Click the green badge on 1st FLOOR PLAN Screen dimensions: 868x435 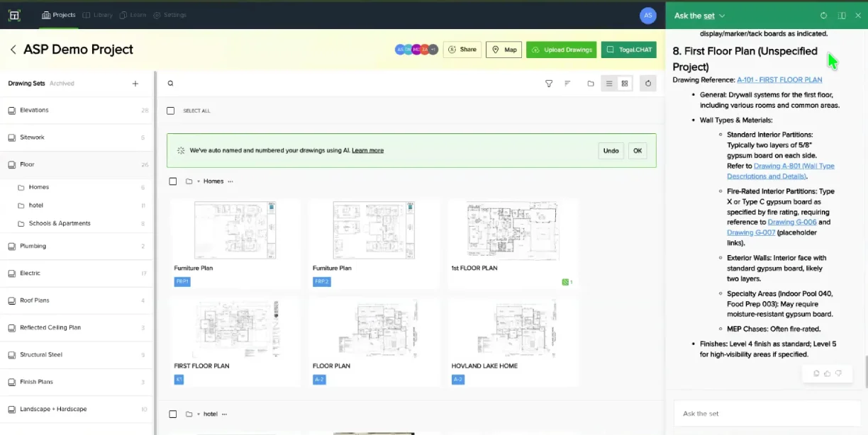[x=567, y=282]
